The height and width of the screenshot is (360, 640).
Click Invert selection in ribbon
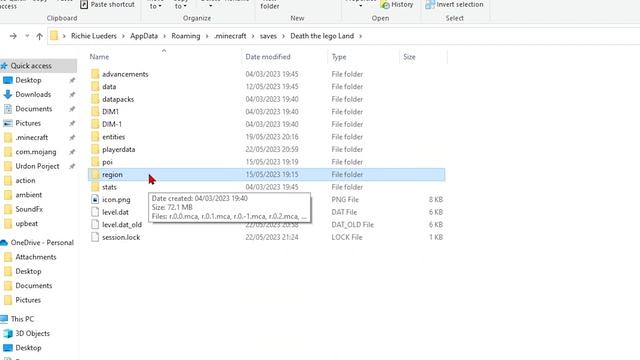[454, 4]
